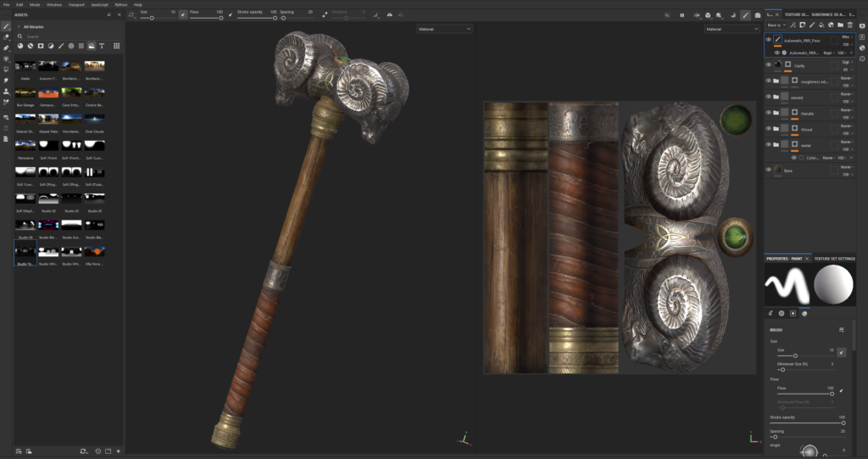Open the left viewport Material dropdown
This screenshot has width=868, height=459.
point(444,29)
